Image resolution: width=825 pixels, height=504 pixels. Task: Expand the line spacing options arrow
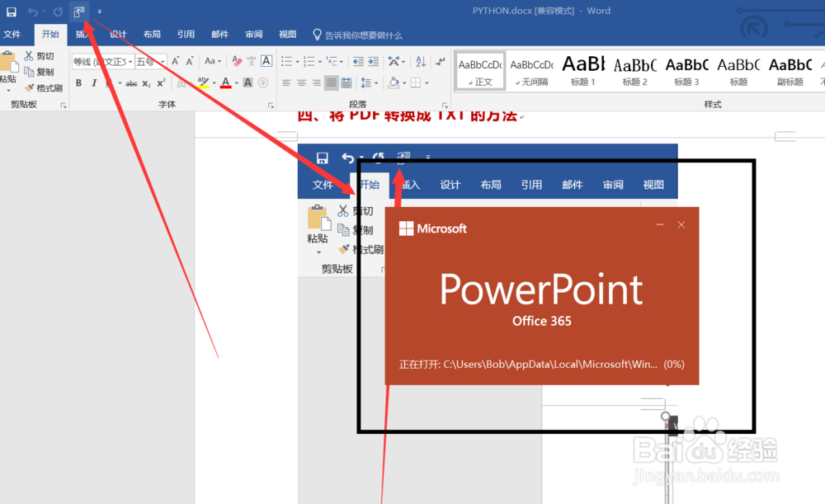[376, 83]
